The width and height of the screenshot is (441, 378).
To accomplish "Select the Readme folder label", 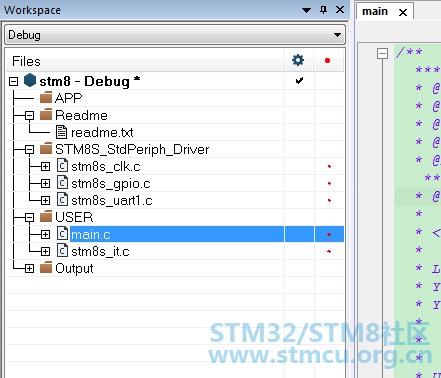I will (81, 115).
